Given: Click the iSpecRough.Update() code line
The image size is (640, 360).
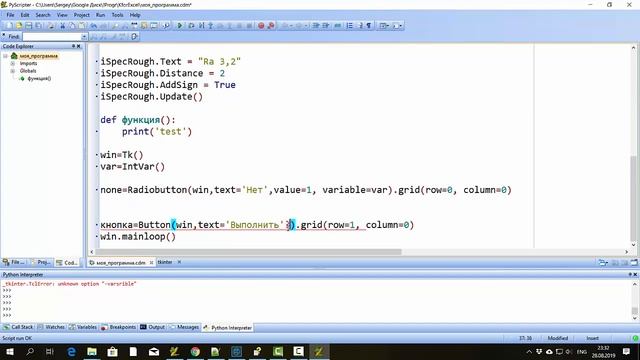Looking at the screenshot, I should 151,97.
